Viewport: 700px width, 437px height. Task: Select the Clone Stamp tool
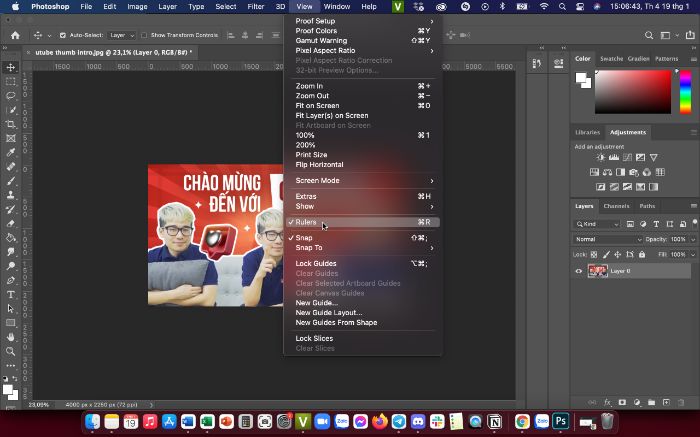[x=11, y=195]
